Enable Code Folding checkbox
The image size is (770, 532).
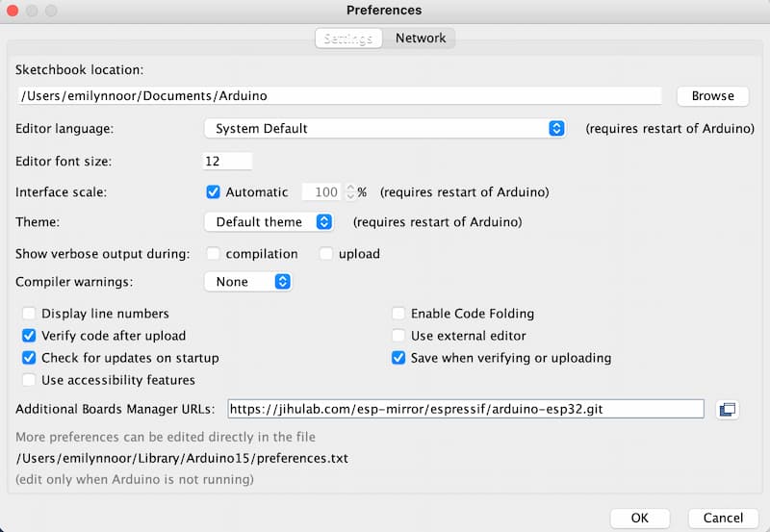pos(398,314)
